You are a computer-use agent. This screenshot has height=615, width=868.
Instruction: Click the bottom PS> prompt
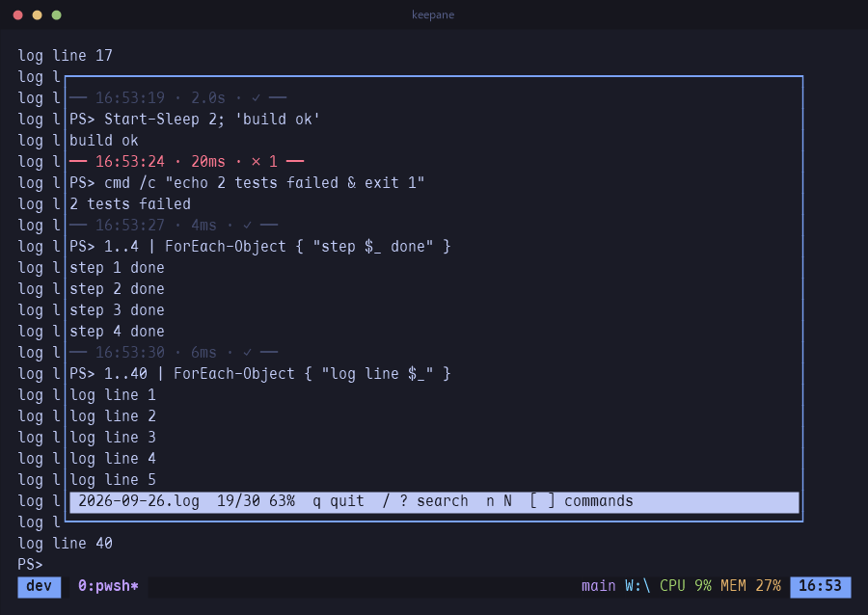(x=30, y=565)
